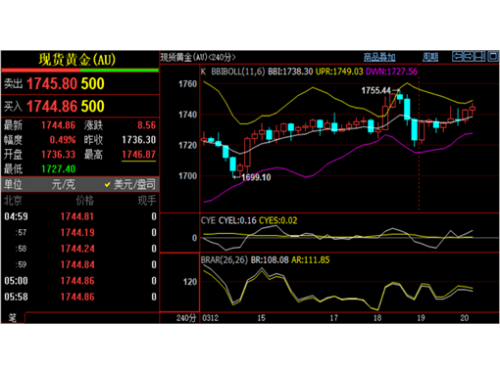Click the 05:58 tick row
This screenshot has height=375, width=500.
coord(80,297)
